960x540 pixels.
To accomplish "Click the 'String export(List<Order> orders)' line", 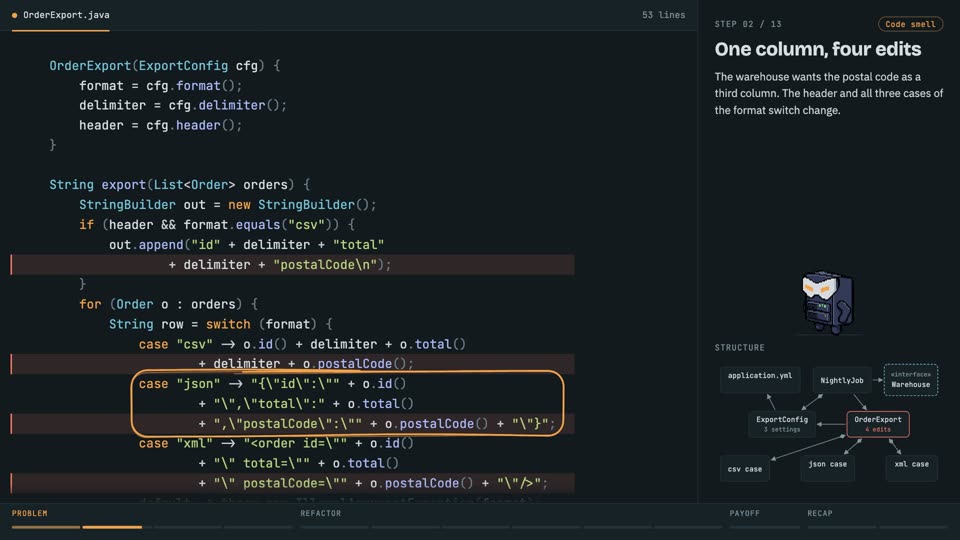I will pos(179,185).
